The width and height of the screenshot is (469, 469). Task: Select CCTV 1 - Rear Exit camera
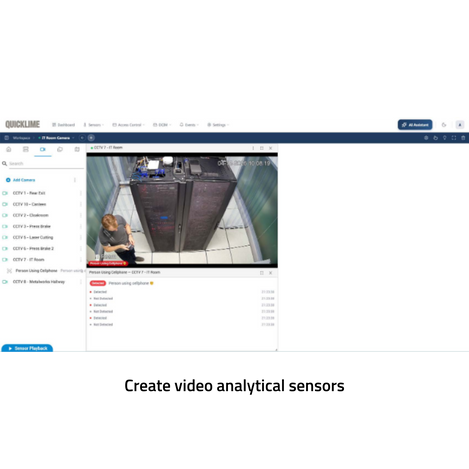point(29,193)
